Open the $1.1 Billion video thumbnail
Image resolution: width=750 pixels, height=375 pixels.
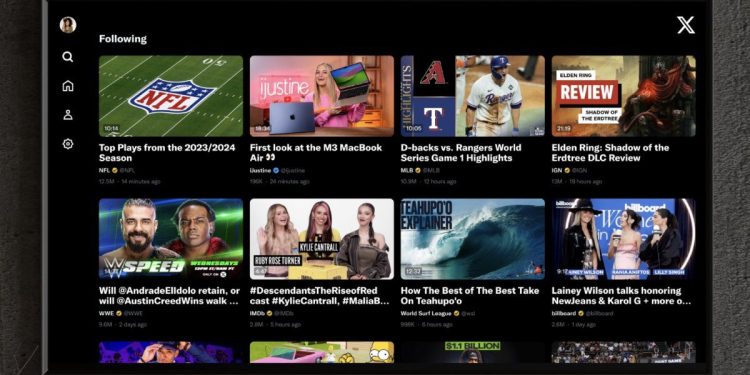[x=473, y=352]
